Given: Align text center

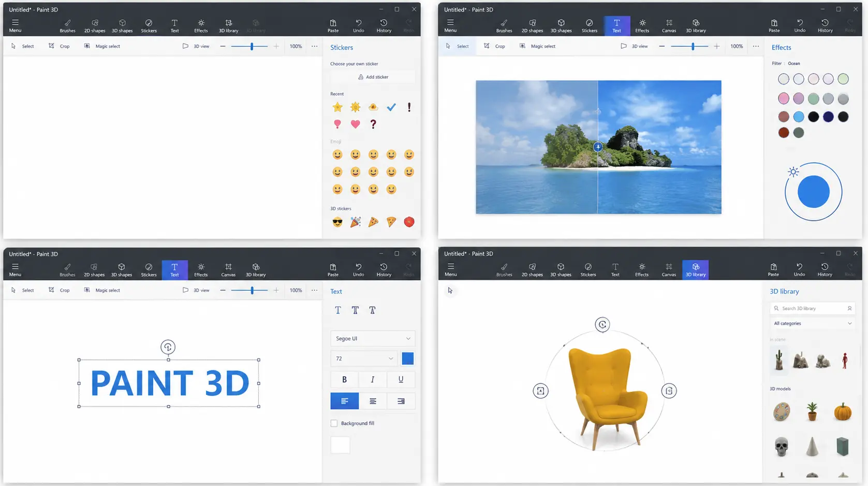Looking at the screenshot, I should [373, 401].
